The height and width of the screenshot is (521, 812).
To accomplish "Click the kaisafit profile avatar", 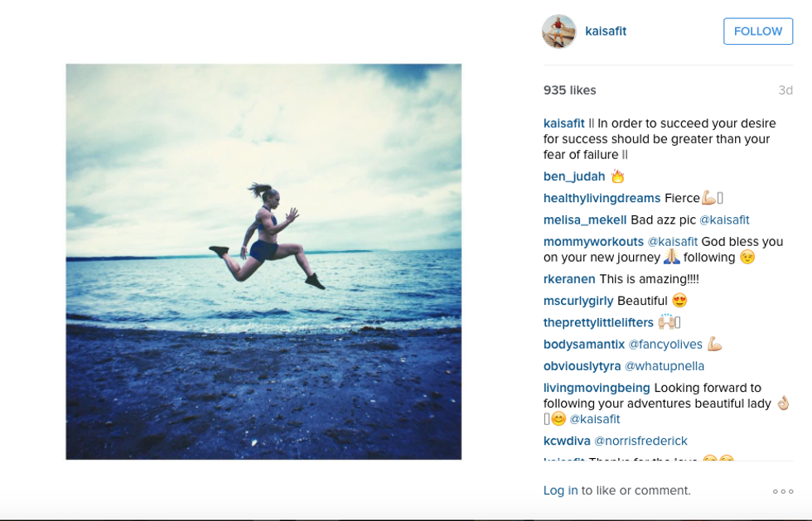I will tap(558, 31).
